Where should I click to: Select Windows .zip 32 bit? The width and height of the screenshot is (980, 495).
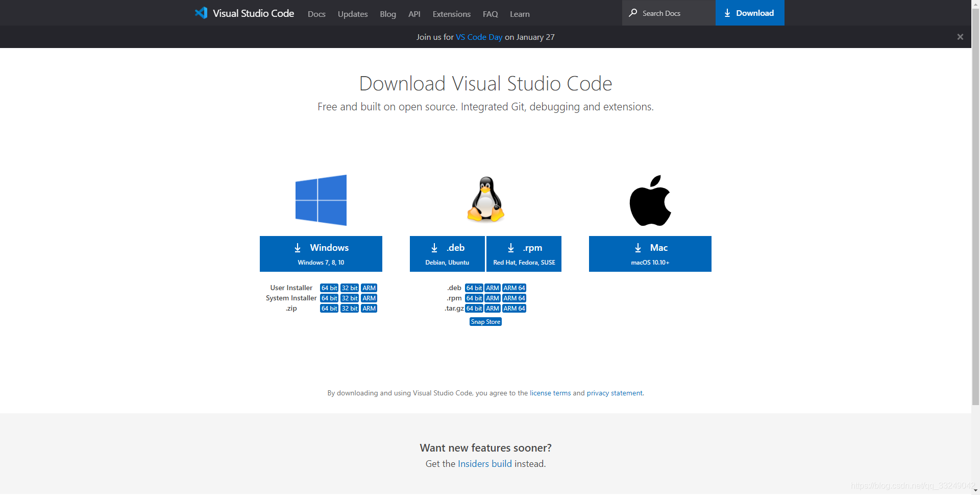pos(350,309)
